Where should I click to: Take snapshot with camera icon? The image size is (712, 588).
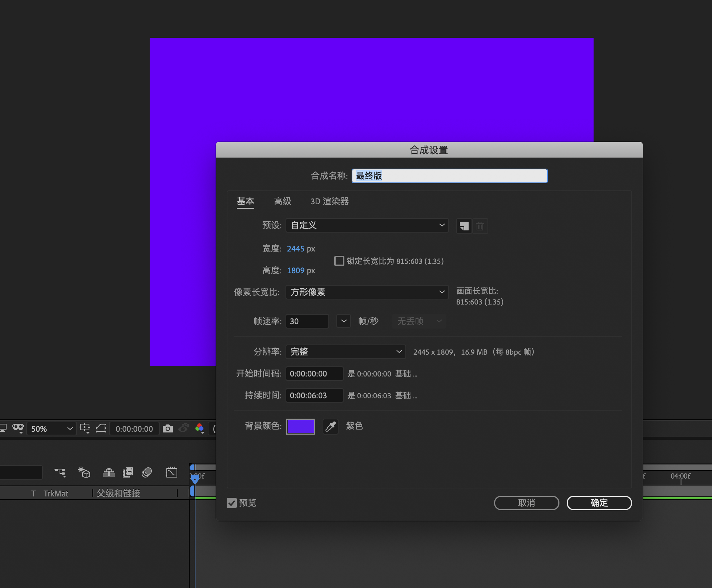click(167, 428)
